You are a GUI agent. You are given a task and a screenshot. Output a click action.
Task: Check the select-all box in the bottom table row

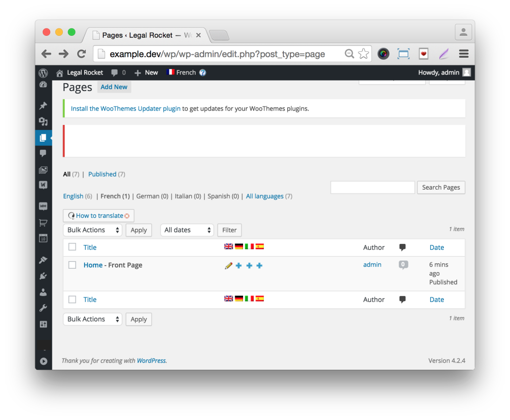(72, 299)
